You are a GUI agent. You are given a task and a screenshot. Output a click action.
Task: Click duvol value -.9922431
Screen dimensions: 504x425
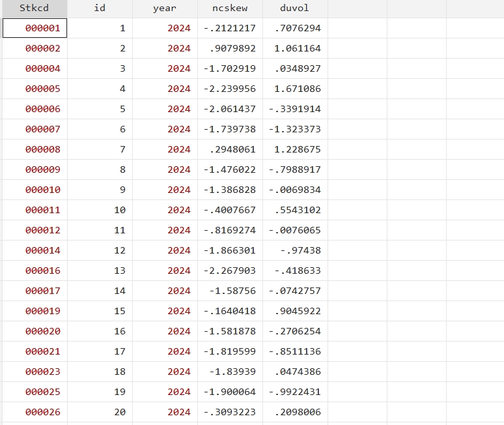[x=295, y=392]
